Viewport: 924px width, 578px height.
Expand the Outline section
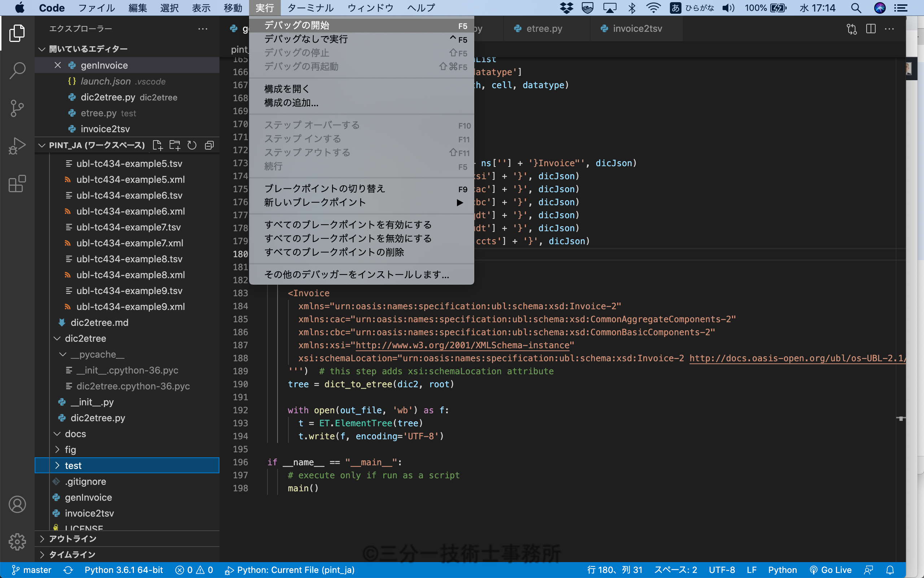(x=42, y=539)
